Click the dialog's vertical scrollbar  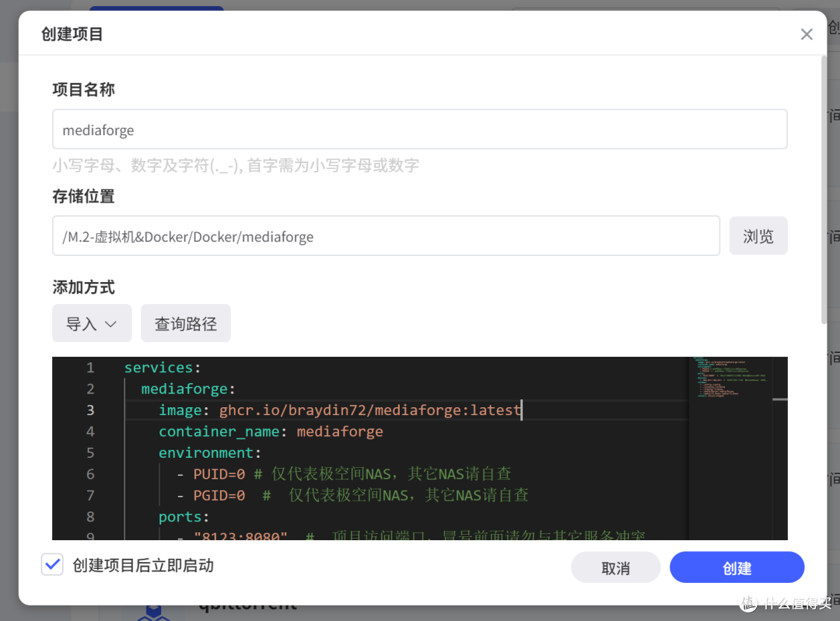(824, 190)
